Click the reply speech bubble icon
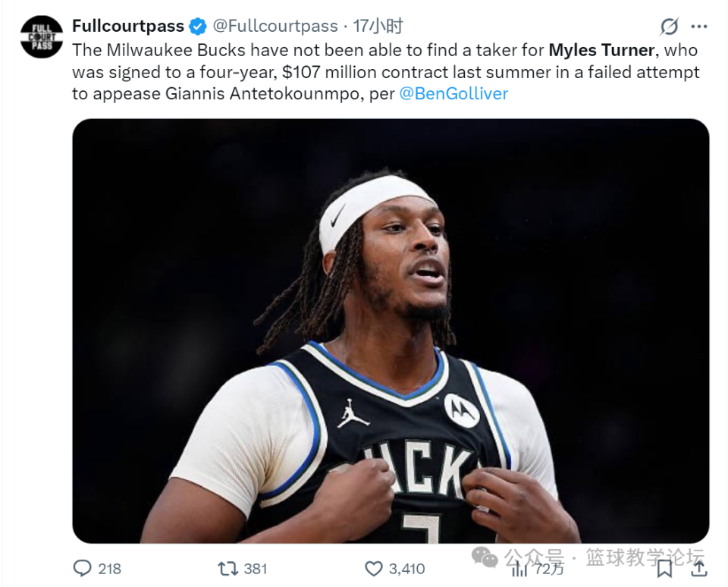Viewport: 728px width, 587px height. coord(83,569)
